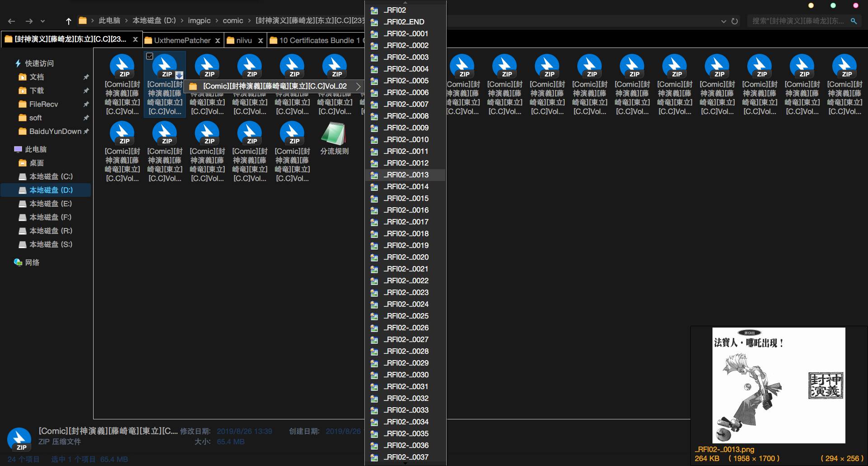Refresh the current folder view

pos(735,21)
